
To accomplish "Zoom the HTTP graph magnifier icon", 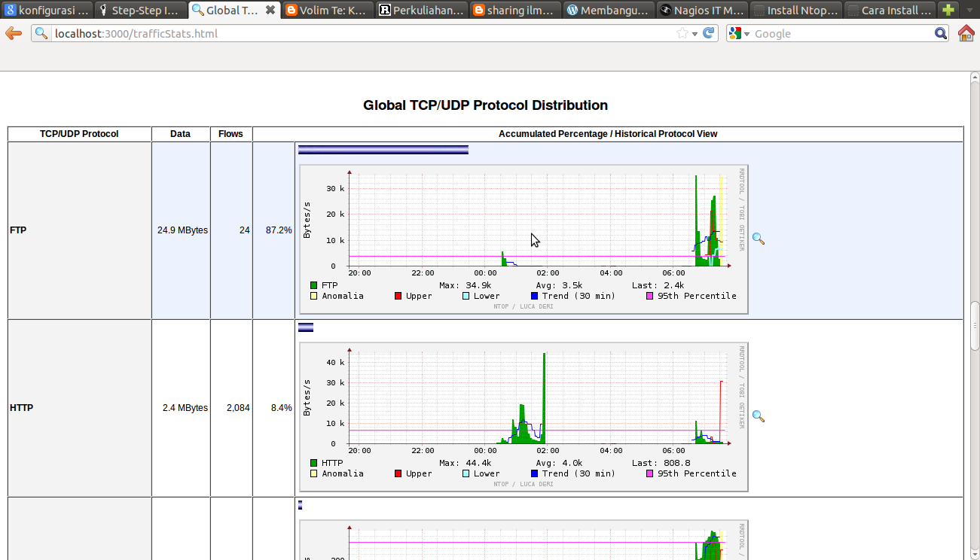I will 759,416.
